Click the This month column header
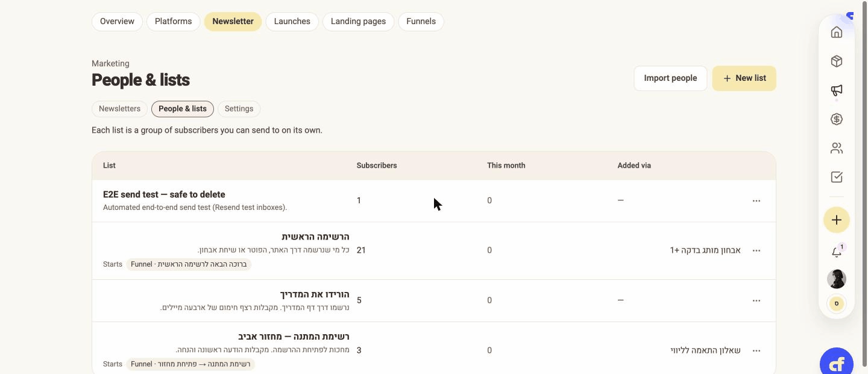This screenshot has width=868, height=374. pyautogui.click(x=506, y=166)
